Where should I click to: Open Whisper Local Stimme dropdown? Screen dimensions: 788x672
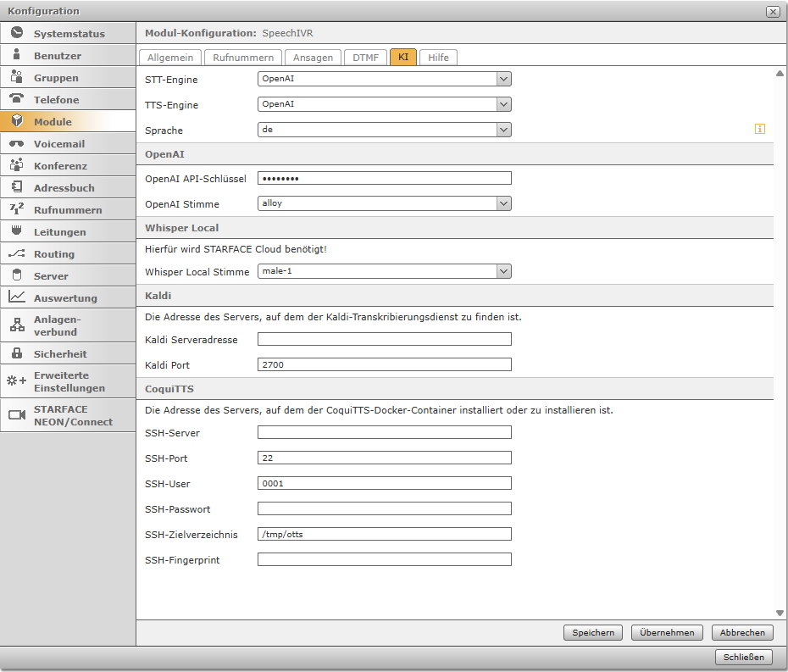click(503, 271)
